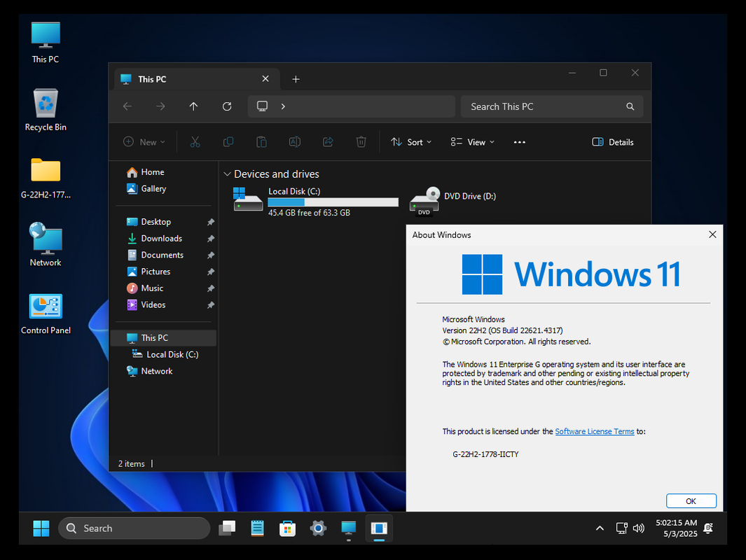Click the Local Disk (C:) usage bar
The image size is (746, 560).
pos(333,202)
